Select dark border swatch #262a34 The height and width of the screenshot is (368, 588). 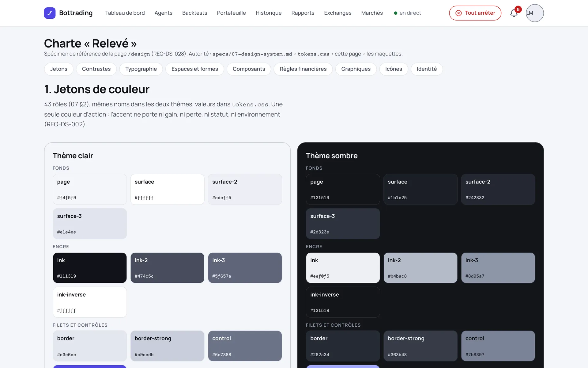tap(343, 346)
